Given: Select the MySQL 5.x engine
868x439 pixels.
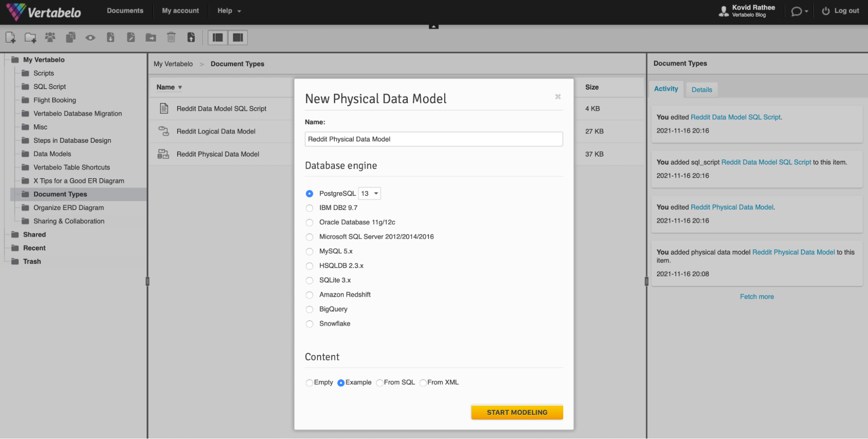Looking at the screenshot, I should pyautogui.click(x=309, y=252).
